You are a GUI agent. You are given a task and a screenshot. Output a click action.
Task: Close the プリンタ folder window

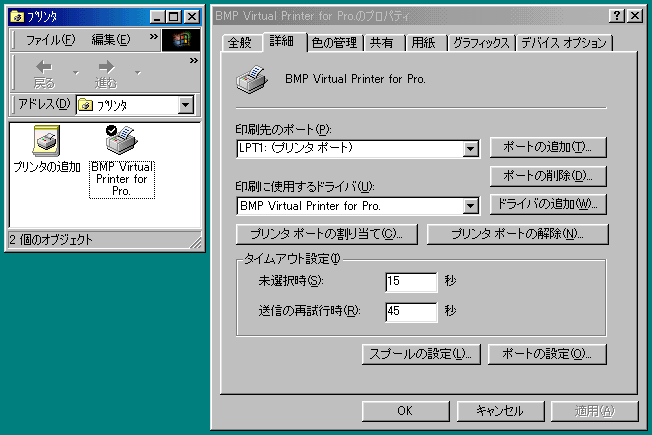tap(192, 17)
